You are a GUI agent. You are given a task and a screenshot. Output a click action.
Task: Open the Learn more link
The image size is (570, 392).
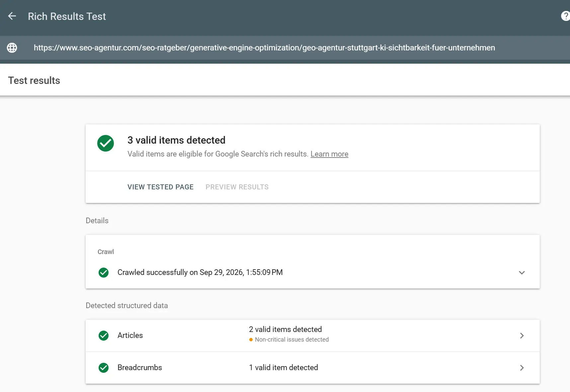click(x=329, y=154)
